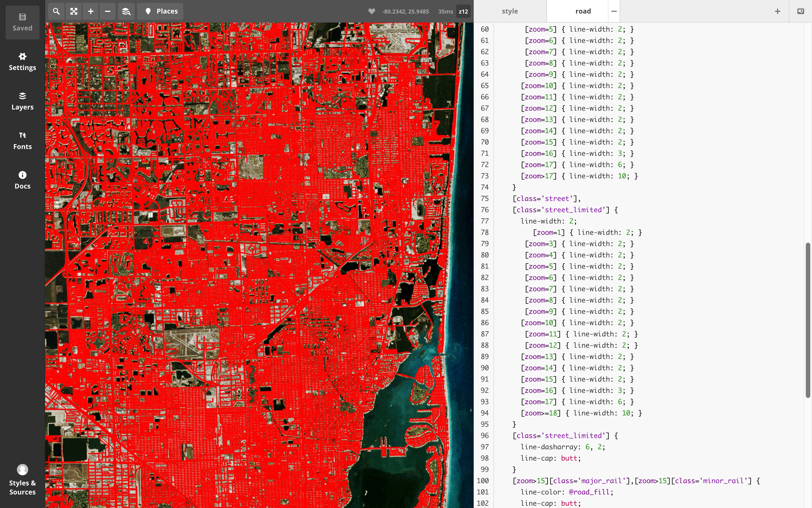The width and height of the screenshot is (812, 508).
Task: Click the z12 zoom level badge
Action: click(x=464, y=11)
